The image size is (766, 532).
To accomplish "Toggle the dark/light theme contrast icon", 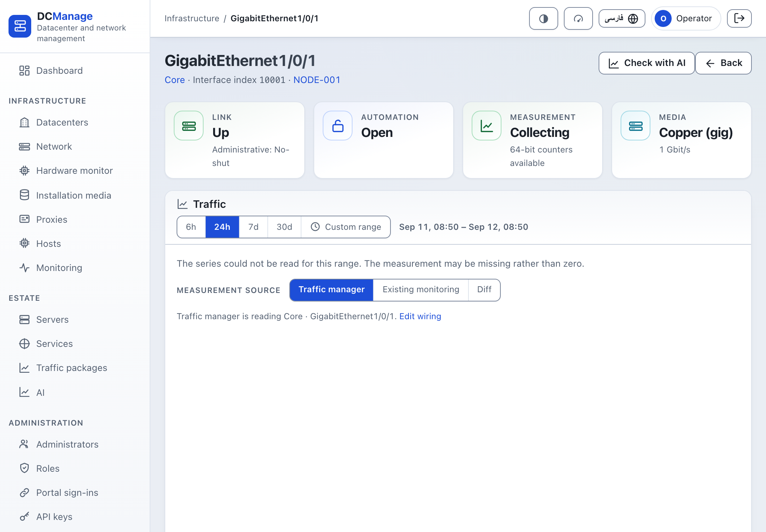I will 543,18.
